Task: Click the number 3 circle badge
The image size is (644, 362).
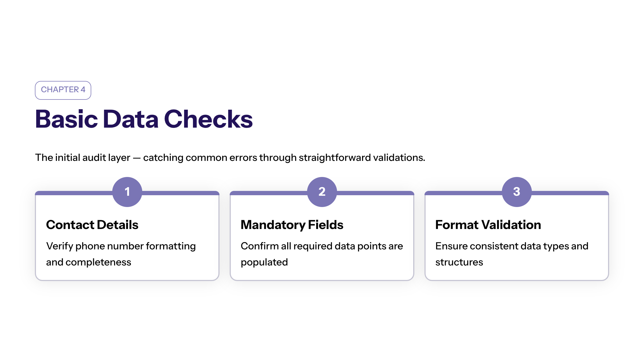Action: [x=517, y=192]
